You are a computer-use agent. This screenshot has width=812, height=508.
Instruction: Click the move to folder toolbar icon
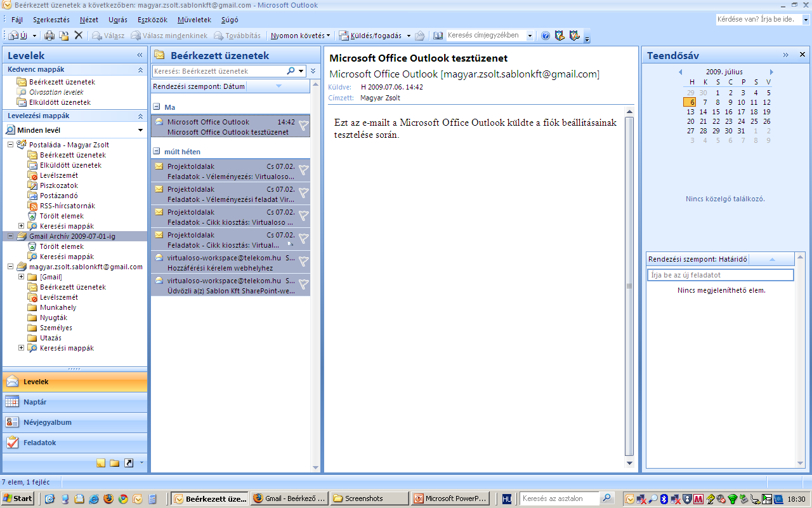(64, 36)
